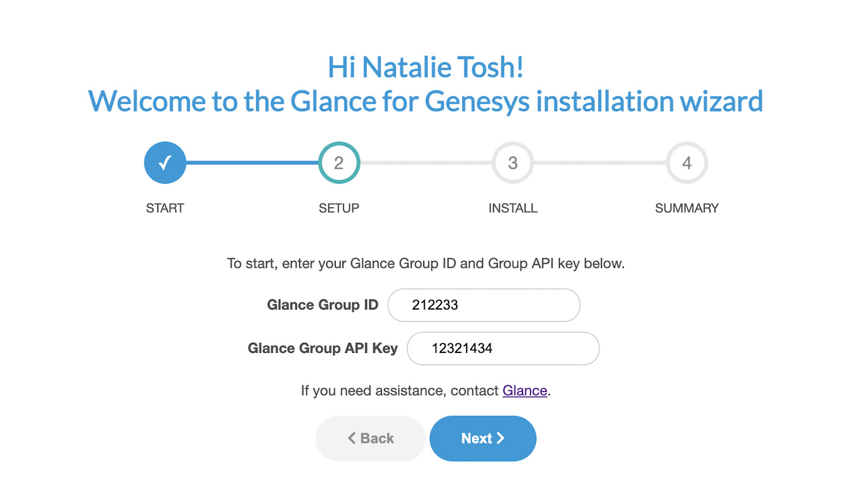Click step 4 SUMMARY circle
The image size is (868, 495).
point(687,163)
